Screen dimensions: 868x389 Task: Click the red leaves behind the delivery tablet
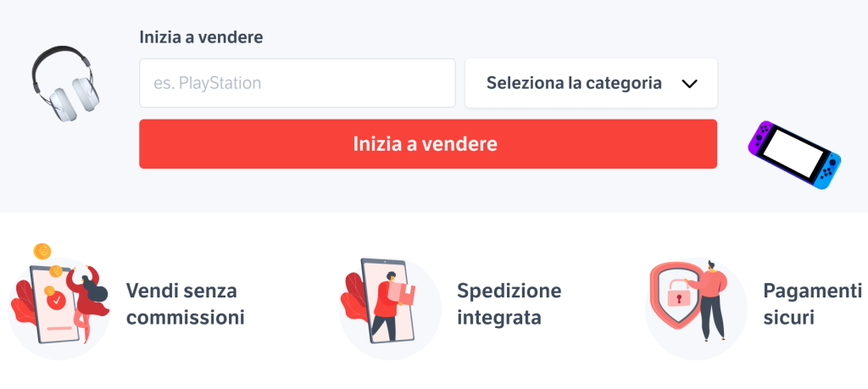click(x=352, y=297)
